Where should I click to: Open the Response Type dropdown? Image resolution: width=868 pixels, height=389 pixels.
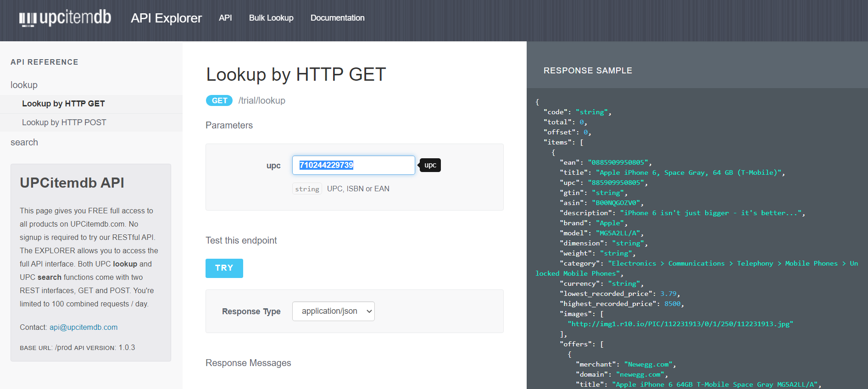334,311
